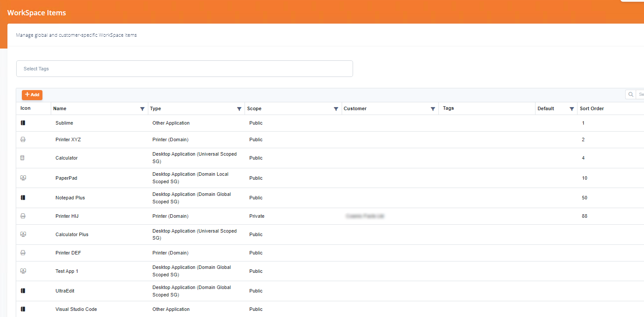Click the PaperPad desktop icon
The height and width of the screenshot is (317, 644).
(23, 178)
